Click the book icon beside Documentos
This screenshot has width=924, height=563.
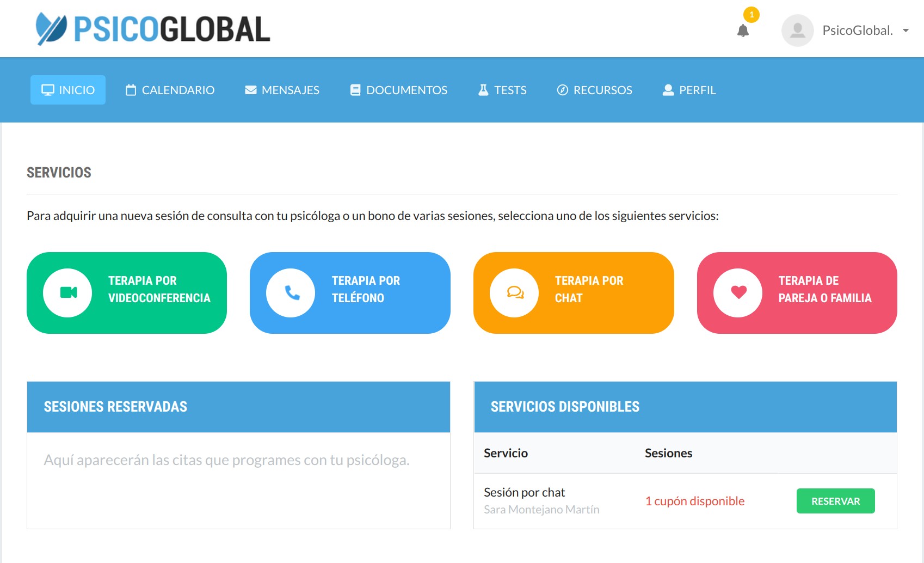[355, 90]
